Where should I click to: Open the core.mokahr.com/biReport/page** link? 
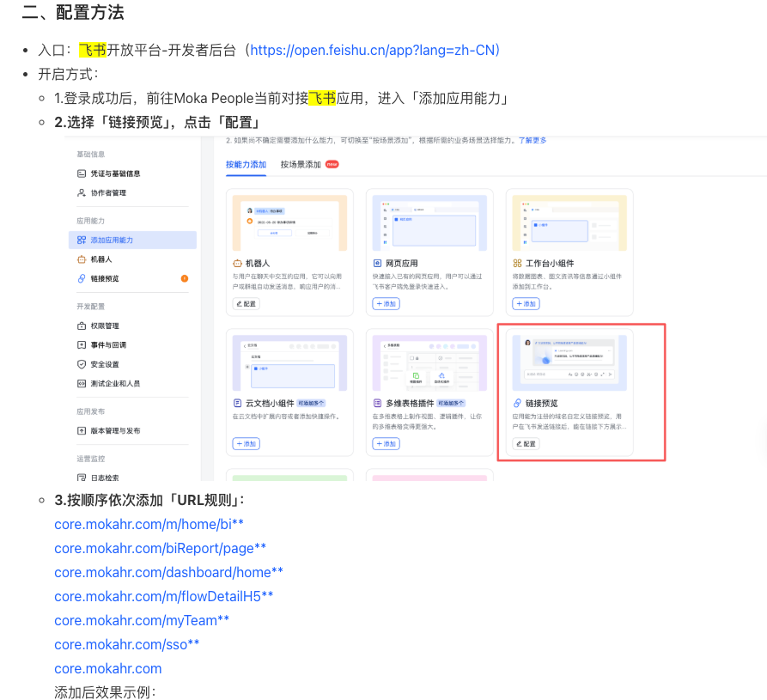tap(160, 548)
